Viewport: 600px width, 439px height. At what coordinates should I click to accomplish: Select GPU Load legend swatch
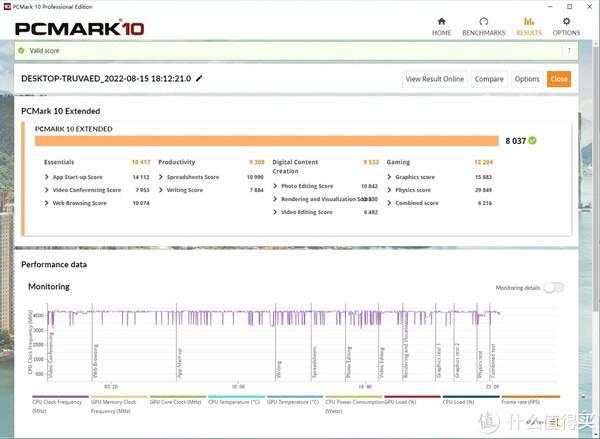pos(412,397)
